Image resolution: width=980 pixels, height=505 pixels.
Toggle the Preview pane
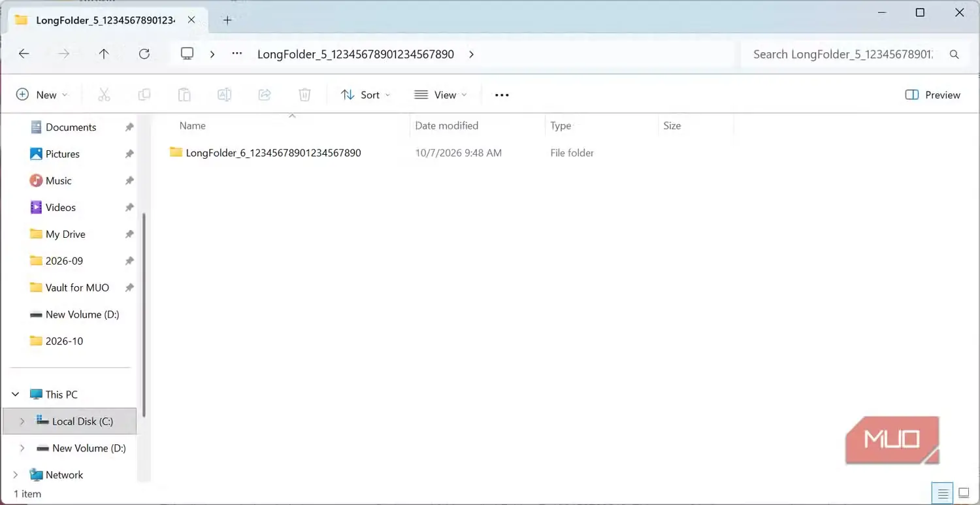[932, 95]
